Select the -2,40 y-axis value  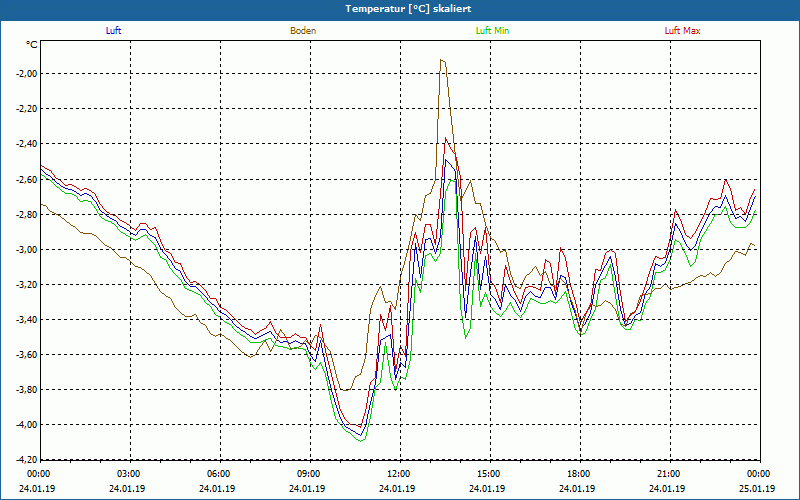(x=27, y=144)
